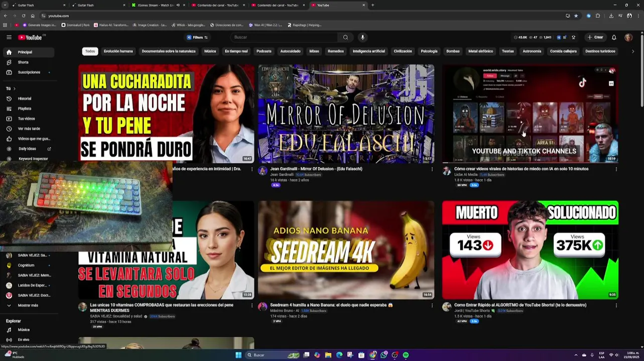Open title 'Cómo crear videos virales de historias'
The height and width of the screenshot is (361, 644).
click(x=521, y=169)
